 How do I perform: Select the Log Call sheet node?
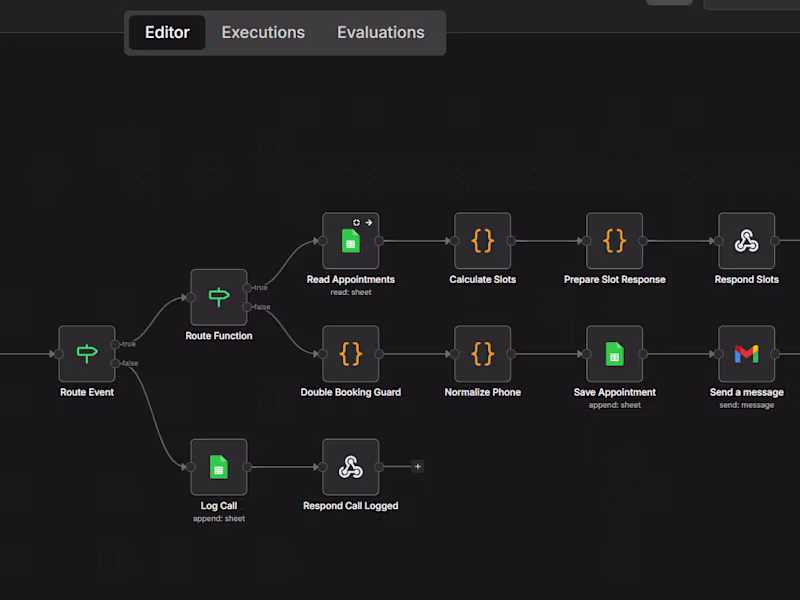coord(219,467)
